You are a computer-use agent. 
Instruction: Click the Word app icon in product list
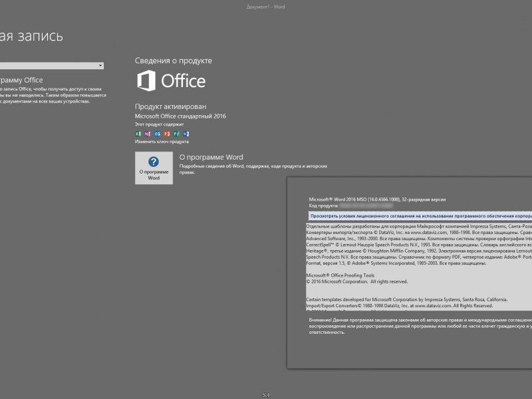tap(186, 134)
